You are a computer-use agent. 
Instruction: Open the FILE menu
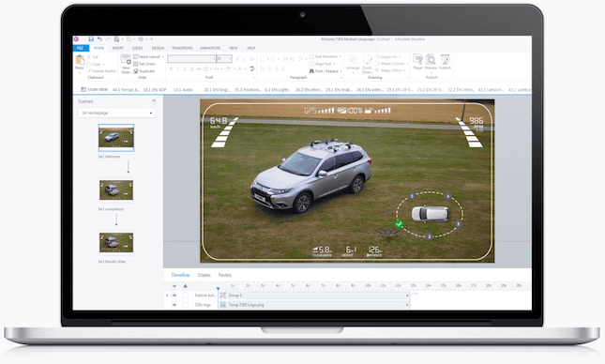click(81, 48)
